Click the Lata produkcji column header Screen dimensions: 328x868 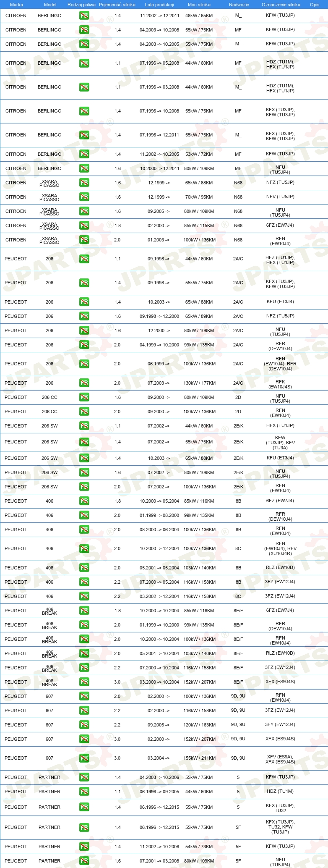[x=159, y=5]
